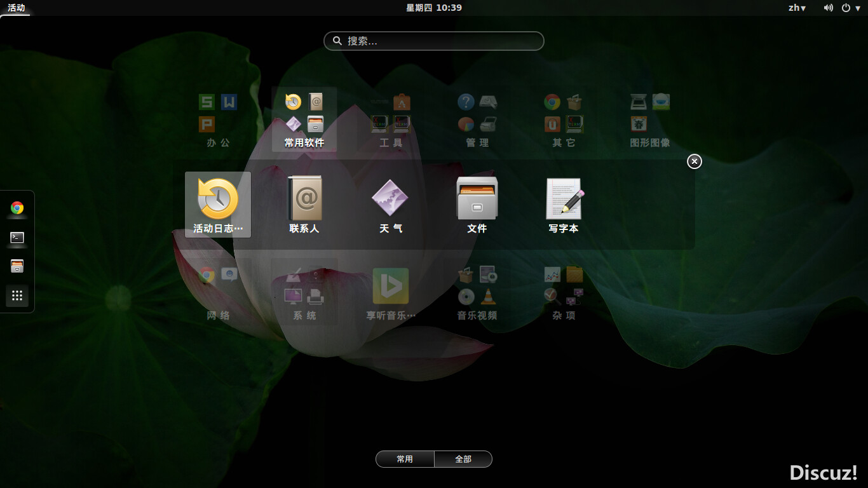Open the power system menu dropdown
This screenshot has height=488, width=868.
tap(850, 8)
